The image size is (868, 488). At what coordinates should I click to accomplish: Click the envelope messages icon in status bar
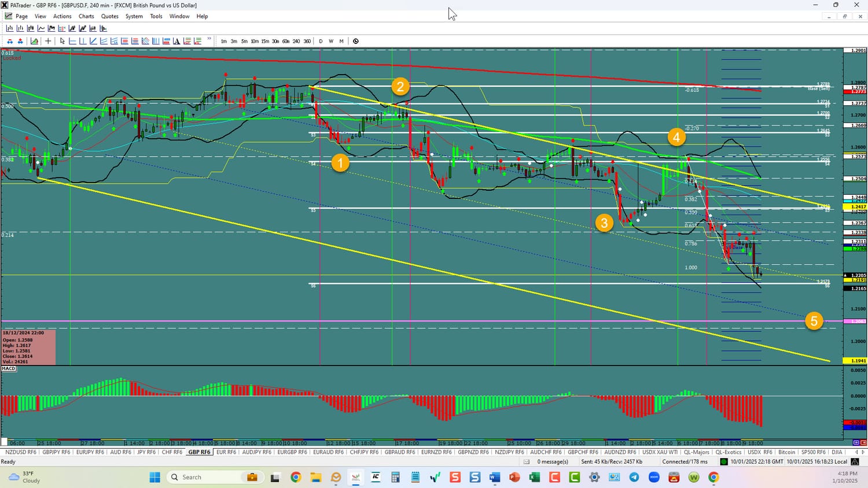[527, 461]
